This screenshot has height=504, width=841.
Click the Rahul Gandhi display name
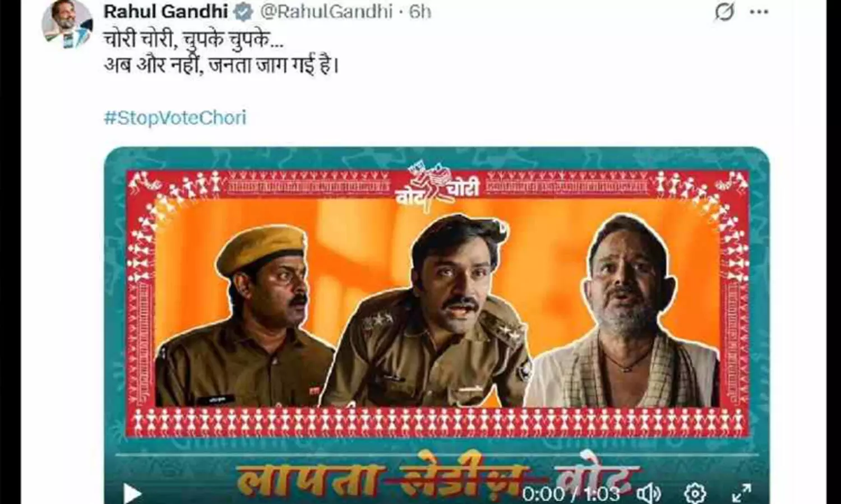(x=165, y=11)
